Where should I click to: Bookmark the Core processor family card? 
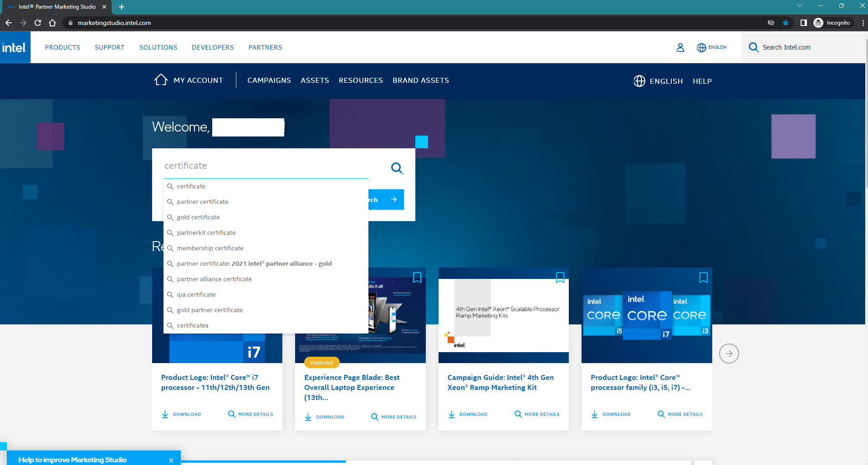point(704,278)
